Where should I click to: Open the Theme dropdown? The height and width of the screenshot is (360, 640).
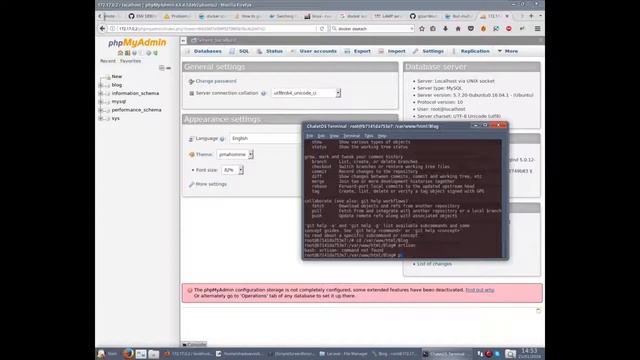click(235, 154)
